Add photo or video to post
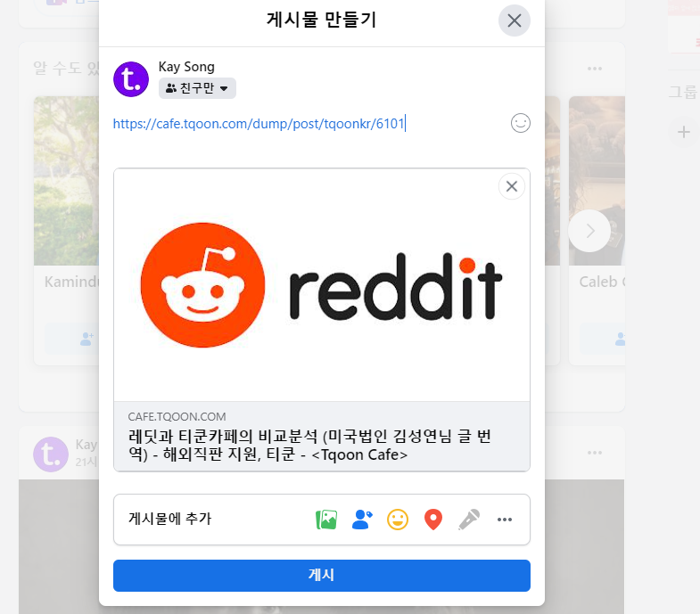The height and width of the screenshot is (614, 700). click(326, 520)
